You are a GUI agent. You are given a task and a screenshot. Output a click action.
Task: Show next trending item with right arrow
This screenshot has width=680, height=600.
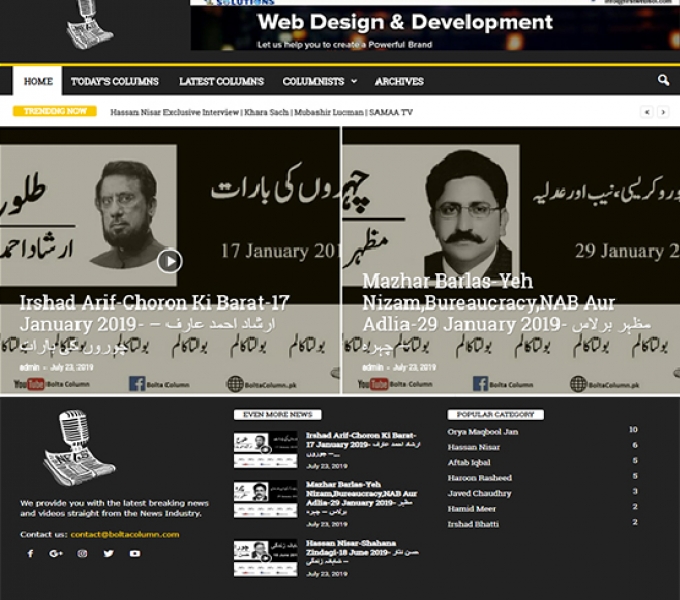click(x=662, y=113)
